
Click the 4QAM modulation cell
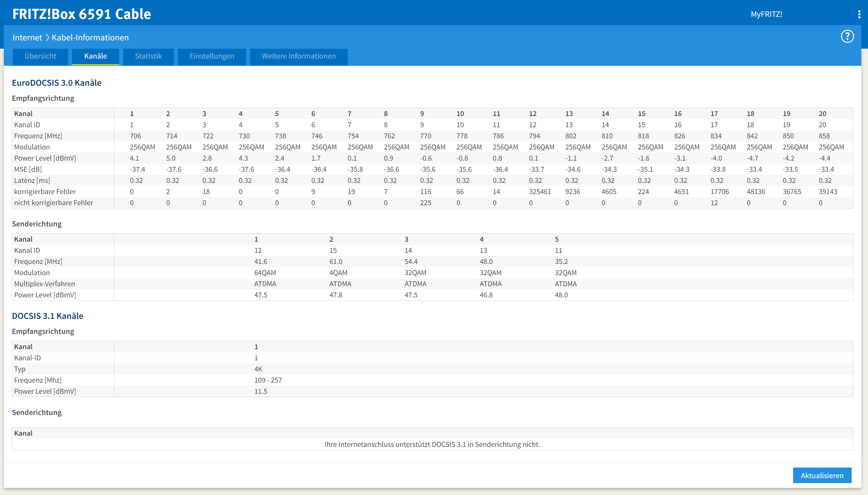click(338, 273)
